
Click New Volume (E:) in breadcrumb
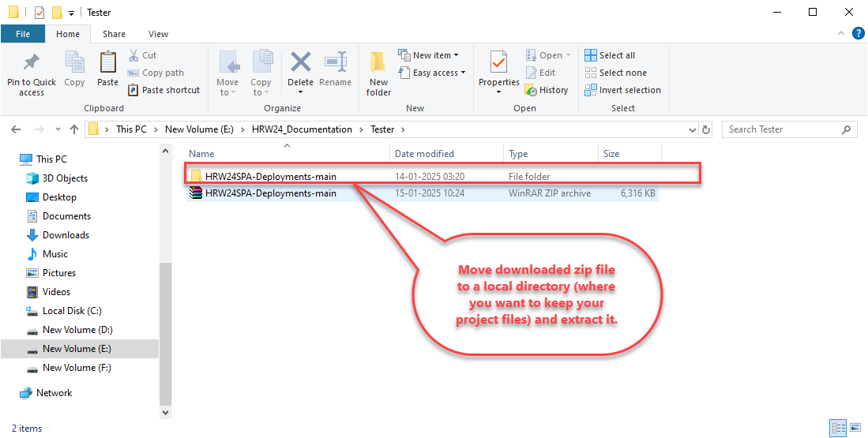click(199, 129)
